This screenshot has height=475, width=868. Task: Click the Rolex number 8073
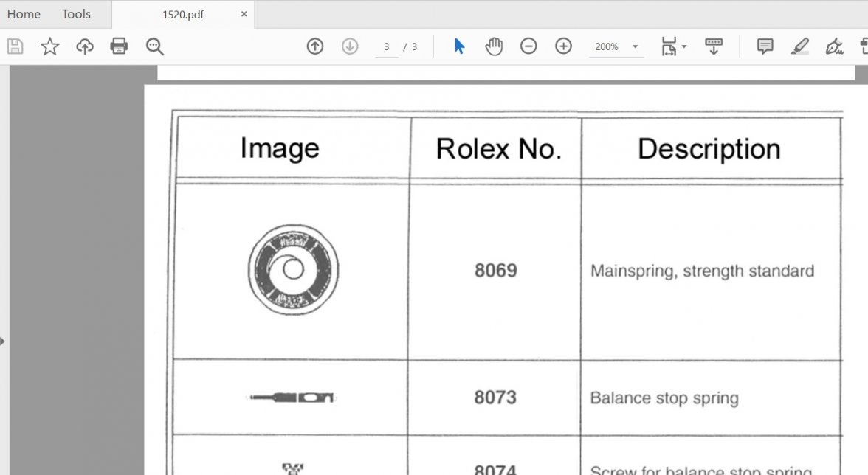pos(495,398)
